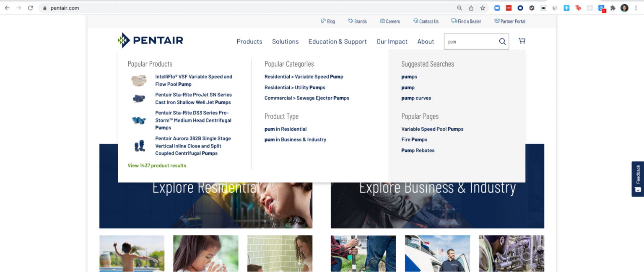Viewport: 644px width, 272px height.
Task: Select the suggested search 'pumps'
Action: (x=409, y=77)
